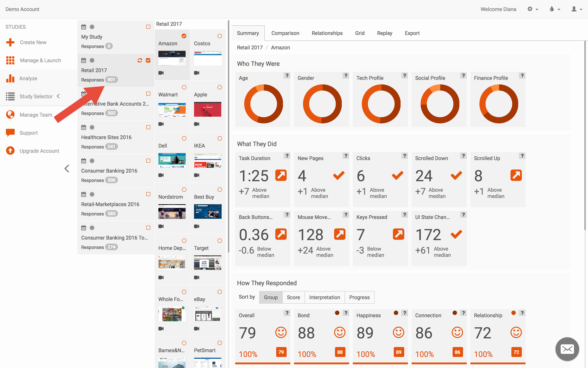588x368 pixels.
Task: Check Consumer Banking 2016 checkbox
Action: click(x=148, y=161)
